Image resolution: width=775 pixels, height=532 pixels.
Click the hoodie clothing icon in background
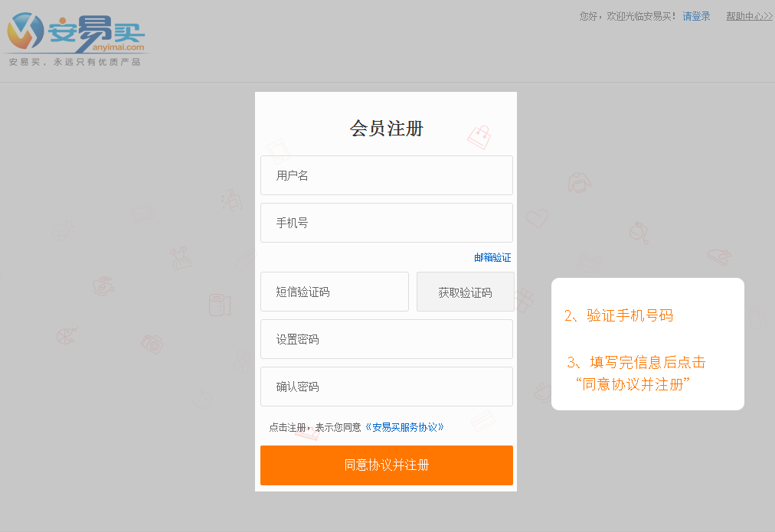point(579,182)
